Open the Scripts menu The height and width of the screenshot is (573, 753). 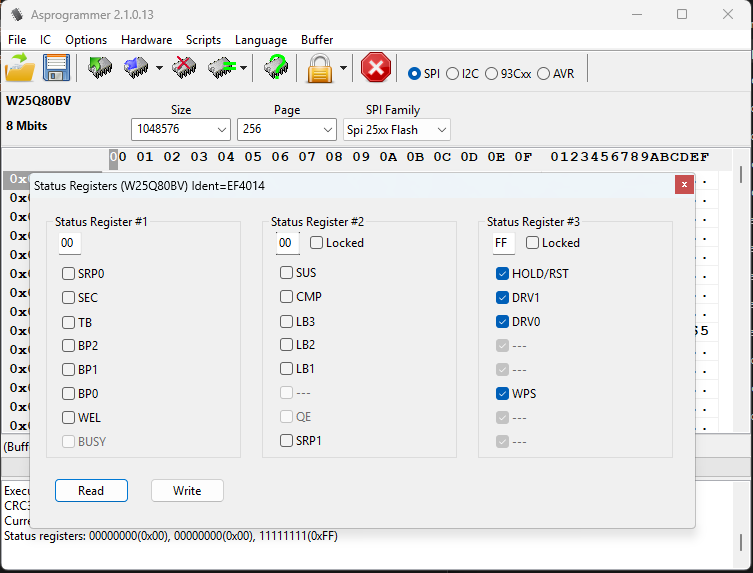click(x=203, y=40)
